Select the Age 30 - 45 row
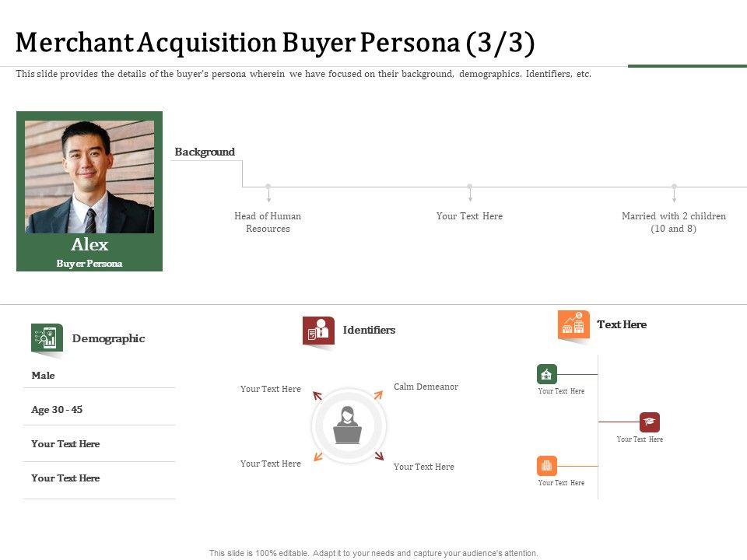This screenshot has height=560, width=747. point(57,410)
